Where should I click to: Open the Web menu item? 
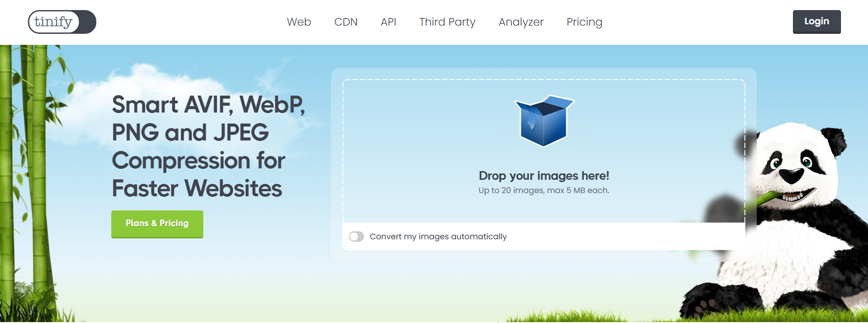click(299, 22)
